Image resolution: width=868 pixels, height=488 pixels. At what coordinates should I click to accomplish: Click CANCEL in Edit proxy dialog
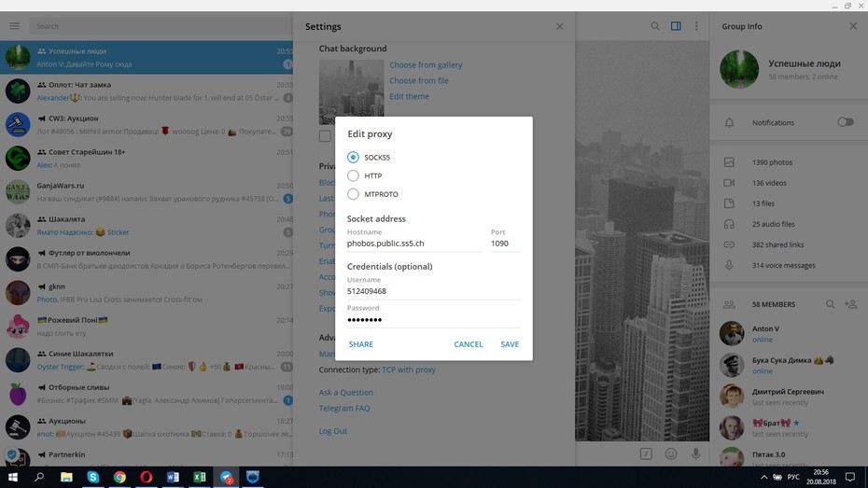(469, 344)
